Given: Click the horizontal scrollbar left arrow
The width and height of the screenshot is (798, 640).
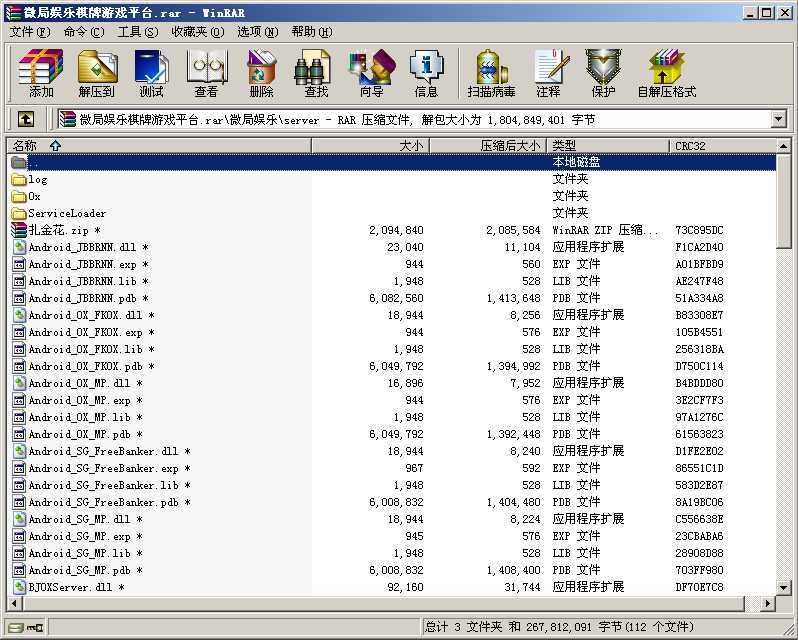Looking at the screenshot, I should point(14,604).
